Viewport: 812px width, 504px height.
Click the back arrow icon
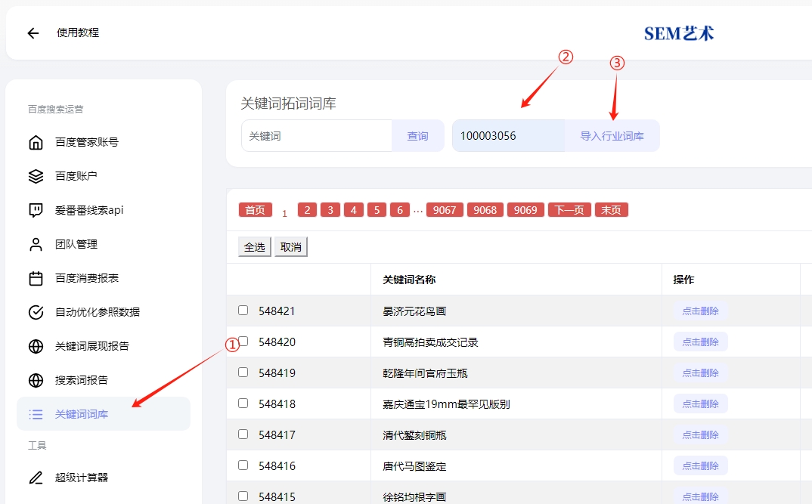pos(33,33)
